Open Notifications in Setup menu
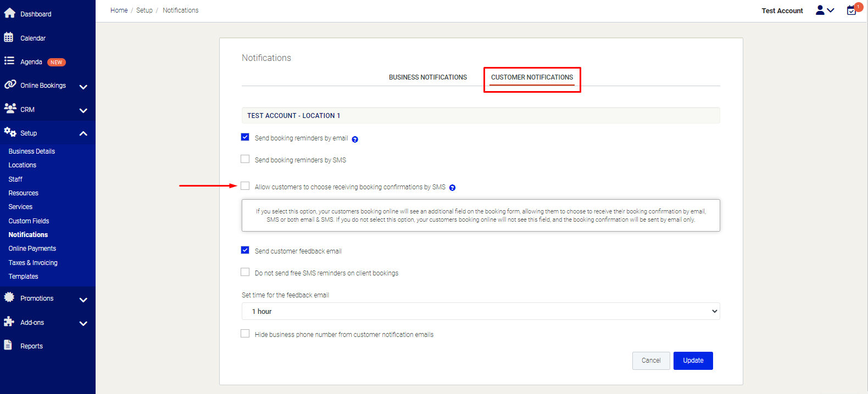Screen dimensions: 868x394 coord(28,235)
